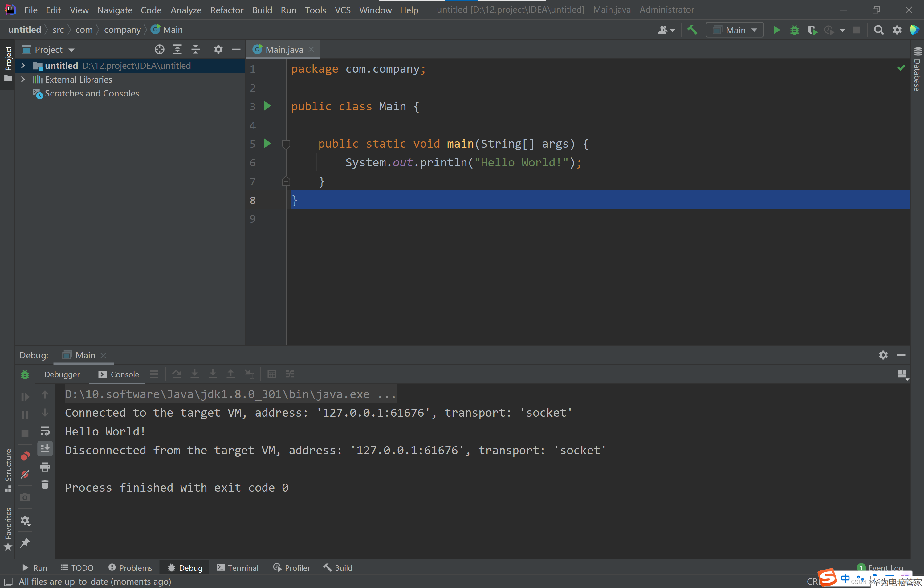
Task: Open Search Everywhere magnifier
Action: click(x=879, y=30)
